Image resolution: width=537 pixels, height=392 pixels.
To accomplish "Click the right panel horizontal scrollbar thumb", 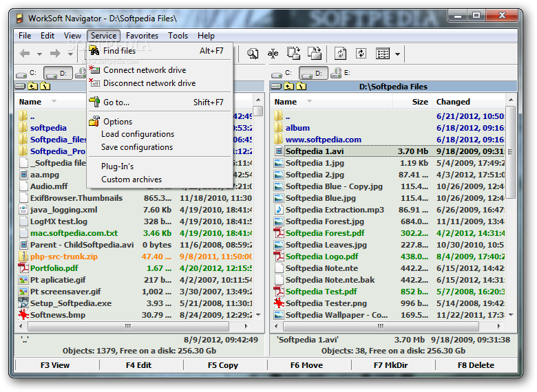I will [381, 327].
